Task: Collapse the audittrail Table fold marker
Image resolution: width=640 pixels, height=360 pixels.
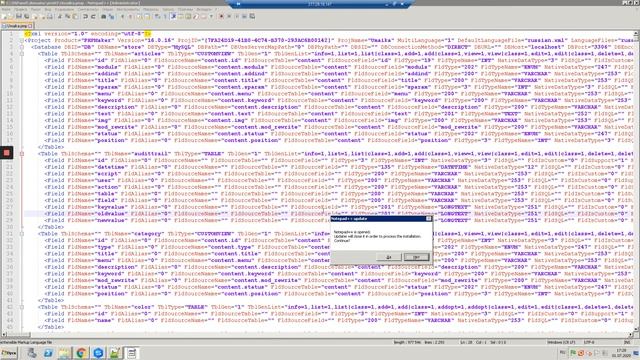Action: (22, 154)
